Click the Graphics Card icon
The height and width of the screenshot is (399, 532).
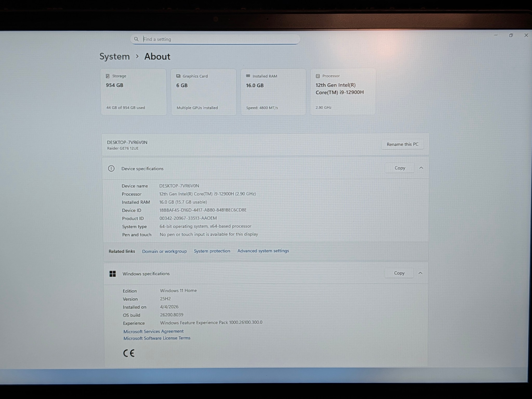click(178, 76)
